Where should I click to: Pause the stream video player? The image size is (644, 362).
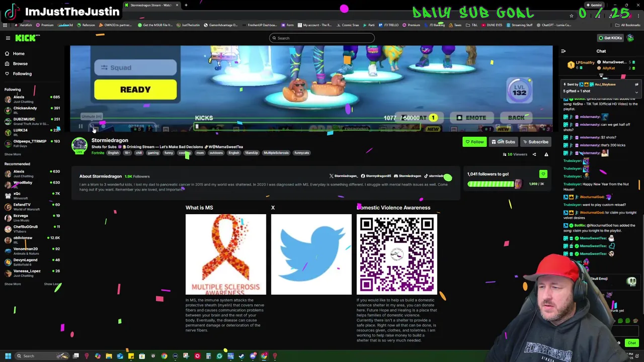pos(80,126)
